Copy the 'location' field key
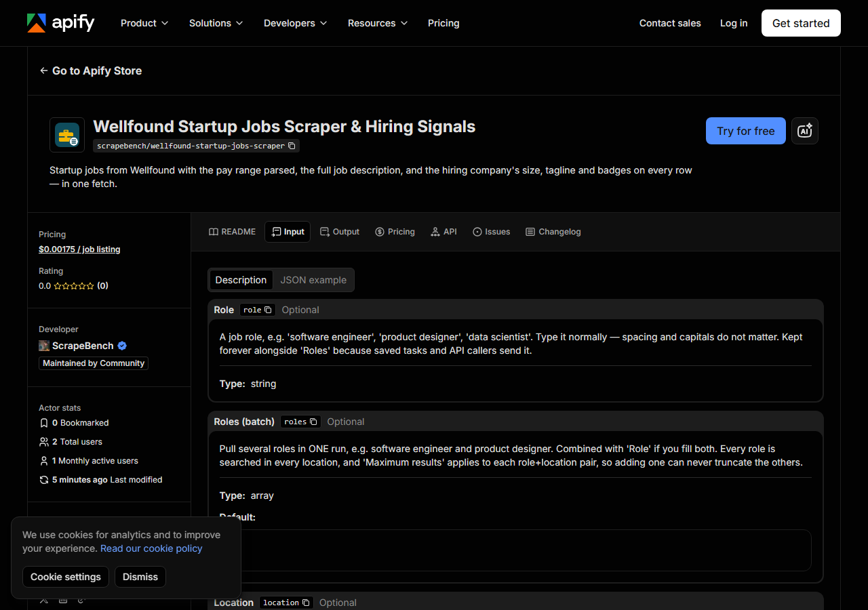Viewport: 868px width, 610px height. click(306, 603)
